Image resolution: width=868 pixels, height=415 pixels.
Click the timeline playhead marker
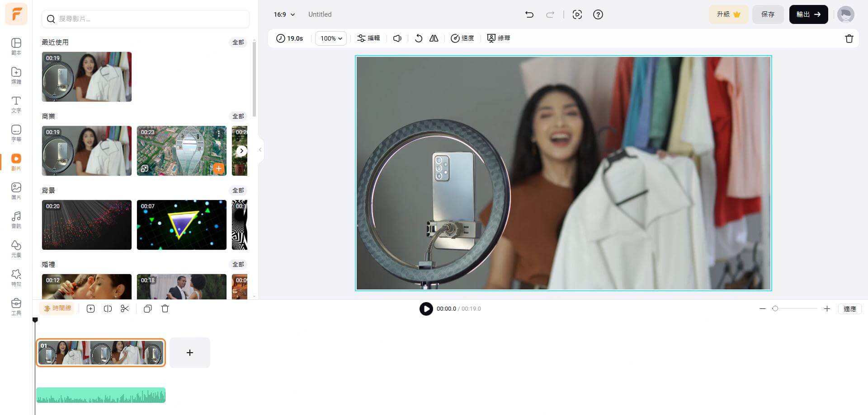[x=35, y=320]
